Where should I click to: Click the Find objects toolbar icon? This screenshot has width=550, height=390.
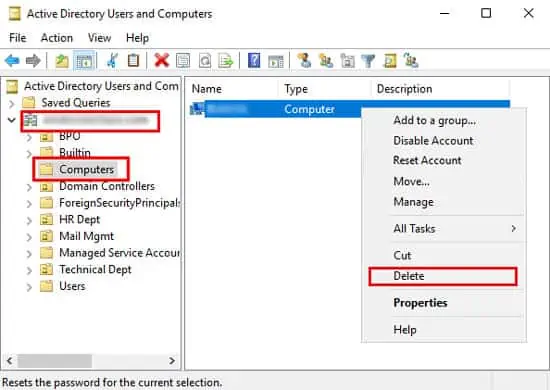point(390,61)
